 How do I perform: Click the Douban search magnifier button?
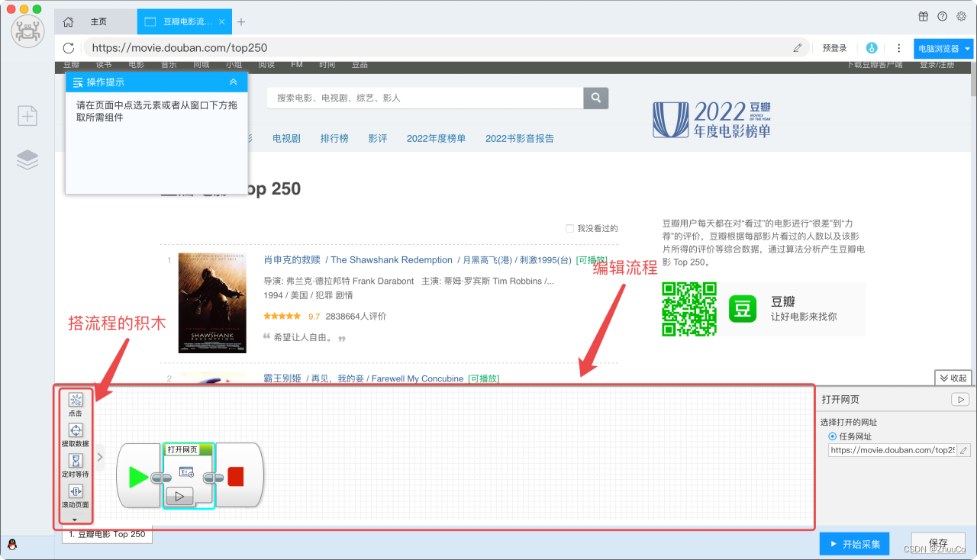click(596, 98)
